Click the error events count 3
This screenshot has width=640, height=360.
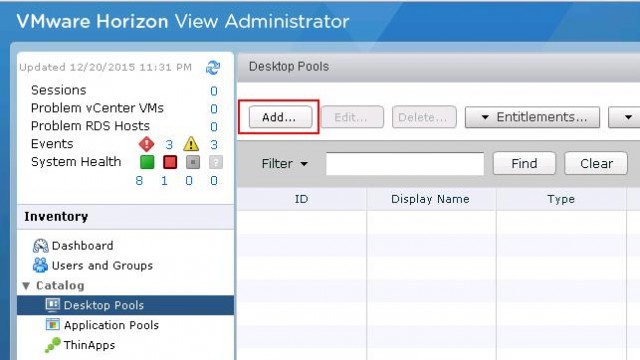pyautogui.click(x=169, y=144)
